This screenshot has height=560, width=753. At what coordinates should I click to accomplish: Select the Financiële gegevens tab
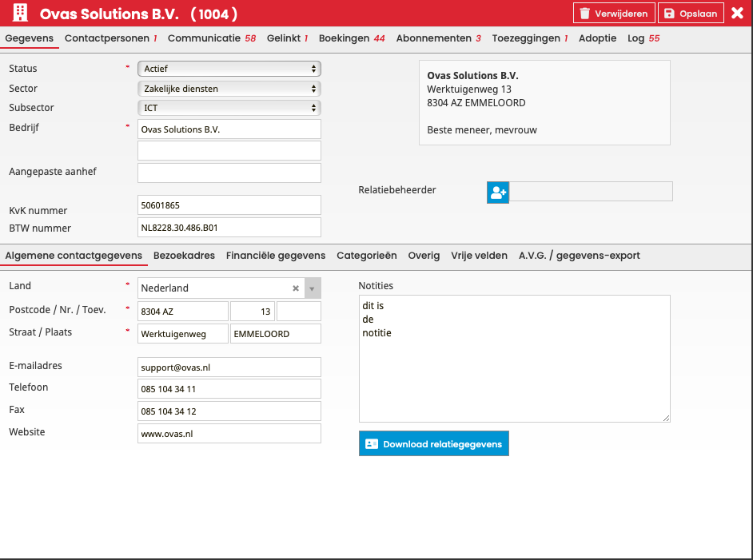275,256
